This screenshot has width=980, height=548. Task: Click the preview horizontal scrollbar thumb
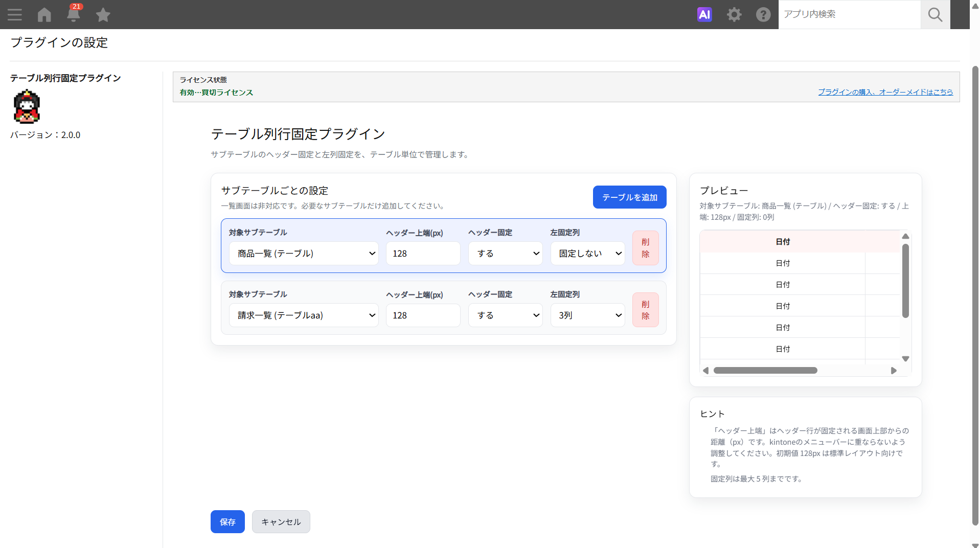pyautogui.click(x=765, y=371)
